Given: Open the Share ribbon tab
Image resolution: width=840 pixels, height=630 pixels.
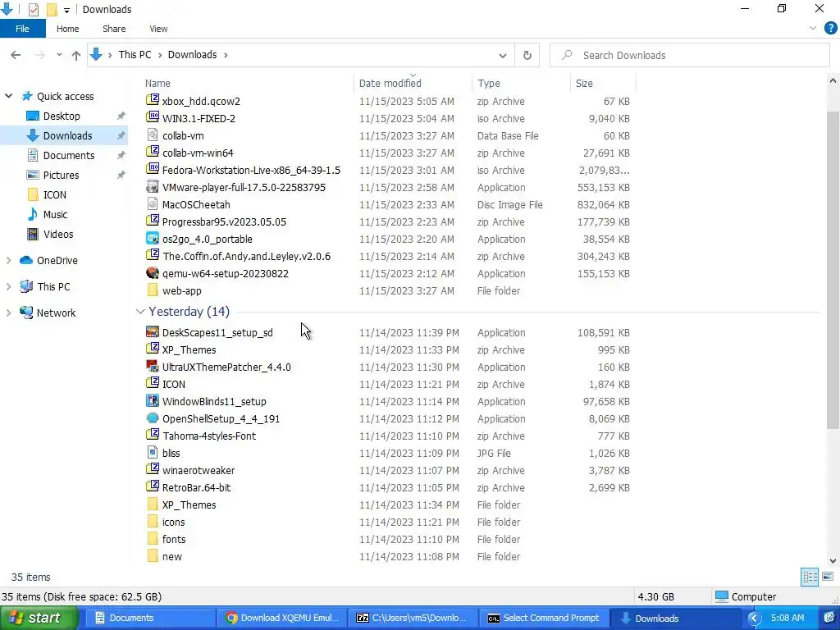Looking at the screenshot, I should [x=114, y=29].
